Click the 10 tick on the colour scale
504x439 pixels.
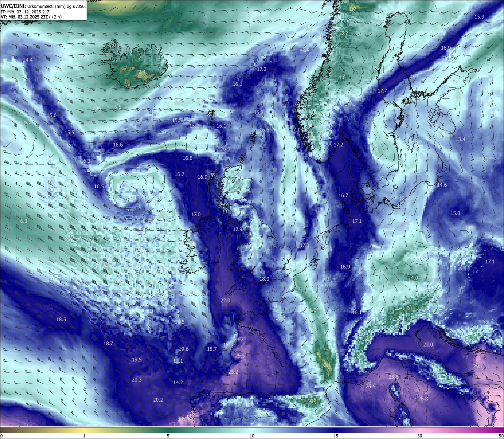point(252,436)
